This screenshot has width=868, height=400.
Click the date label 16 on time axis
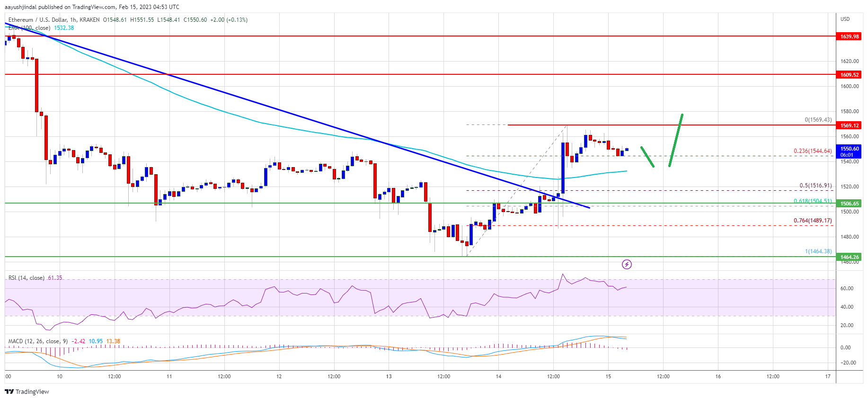click(718, 377)
